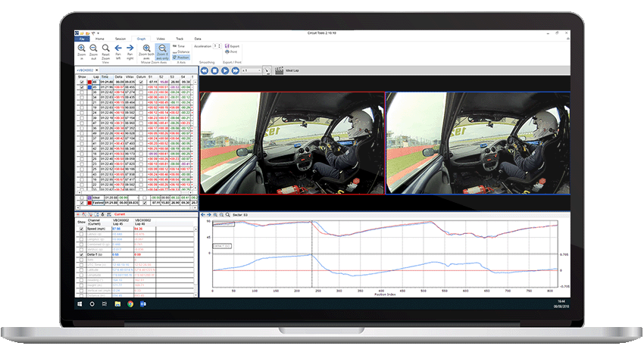Stop video playback
Screen dimensions: 644x352
point(214,70)
